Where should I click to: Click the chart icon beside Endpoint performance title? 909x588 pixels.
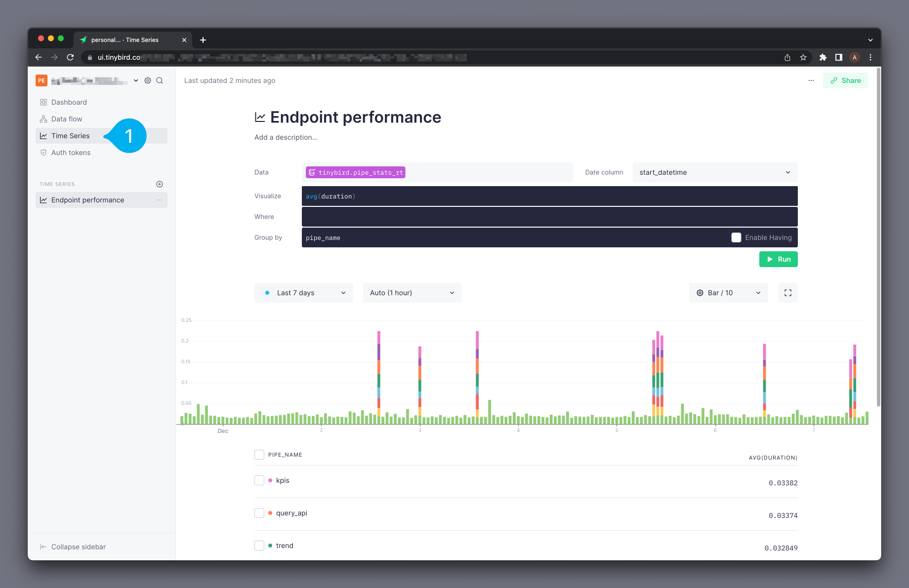tap(260, 117)
